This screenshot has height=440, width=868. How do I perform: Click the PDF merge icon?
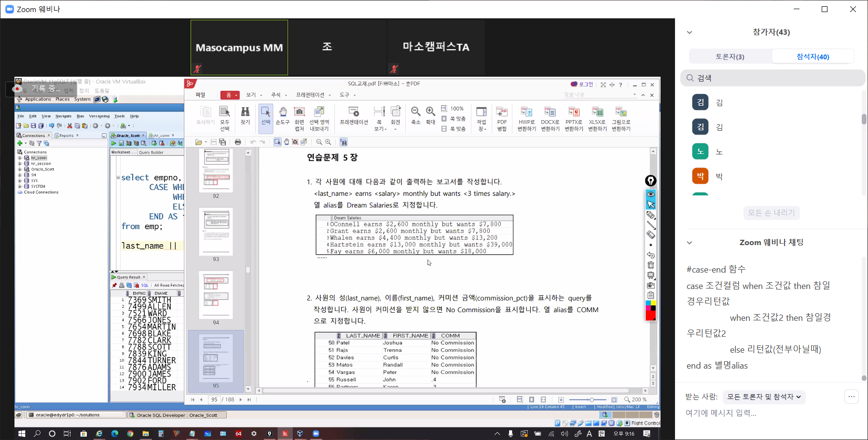click(x=502, y=116)
